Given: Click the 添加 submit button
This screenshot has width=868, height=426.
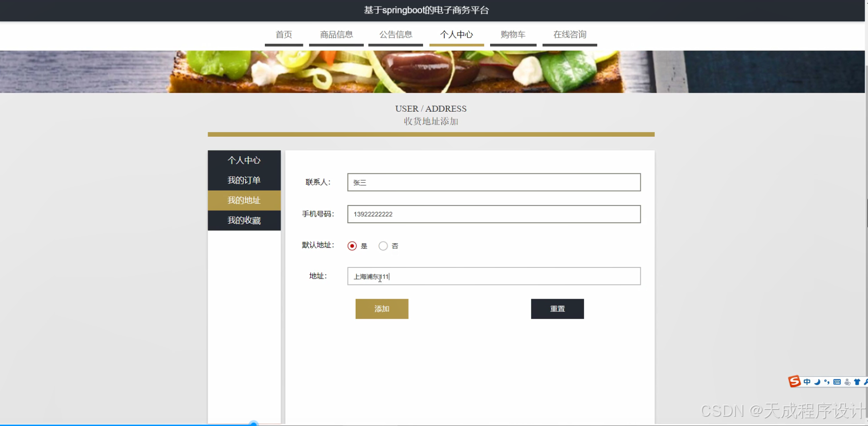Looking at the screenshot, I should 381,308.
